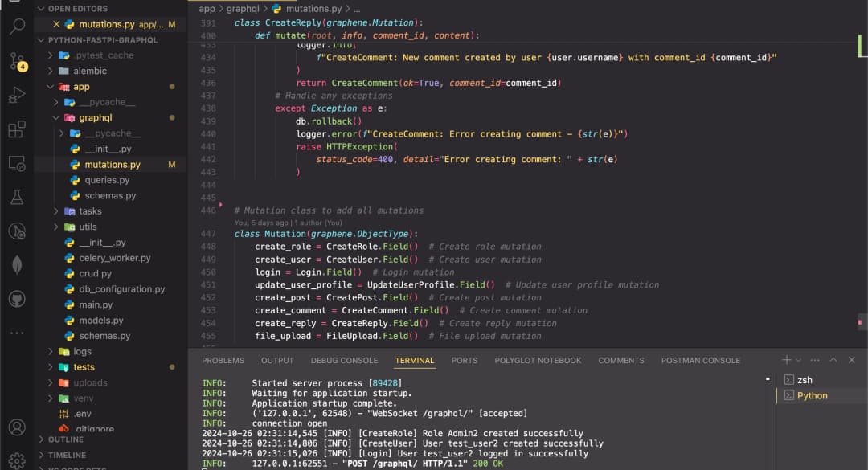Open the Manage settings gear
868x470 pixels.
click(x=17, y=458)
